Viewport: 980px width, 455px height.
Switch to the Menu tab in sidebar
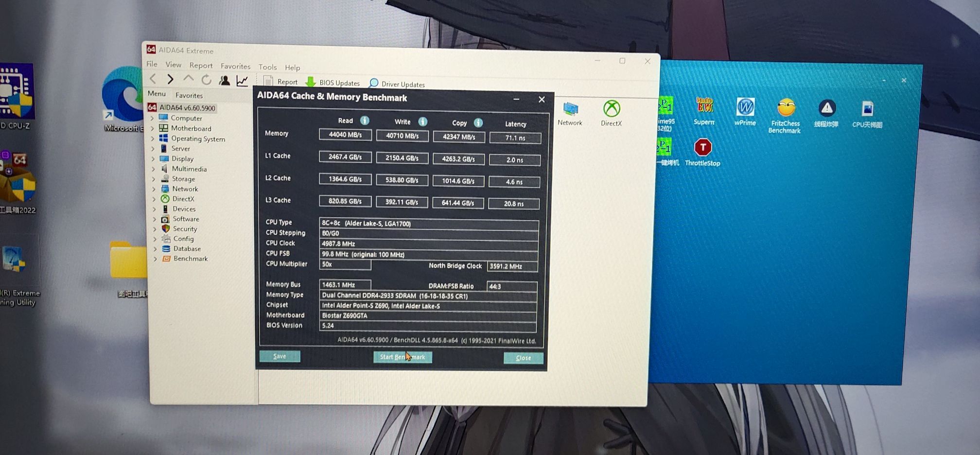click(x=157, y=93)
